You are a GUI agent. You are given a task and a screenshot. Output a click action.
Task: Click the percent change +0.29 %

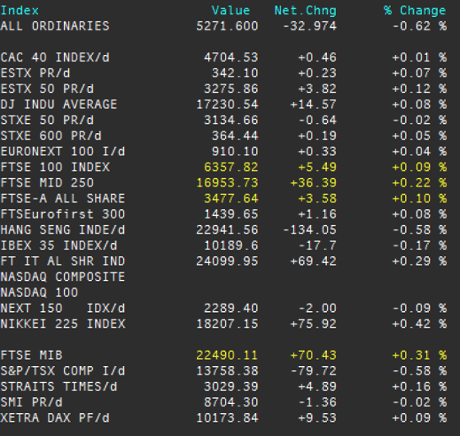420,261
